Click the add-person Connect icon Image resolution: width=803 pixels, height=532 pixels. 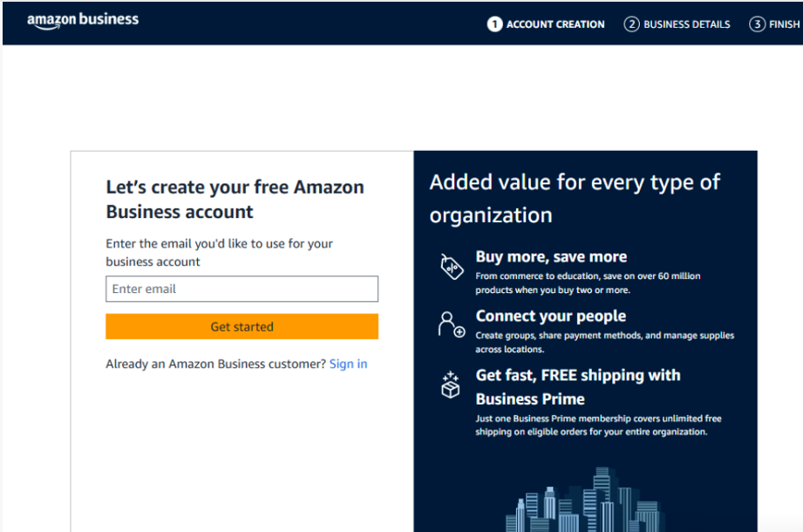tap(451, 324)
